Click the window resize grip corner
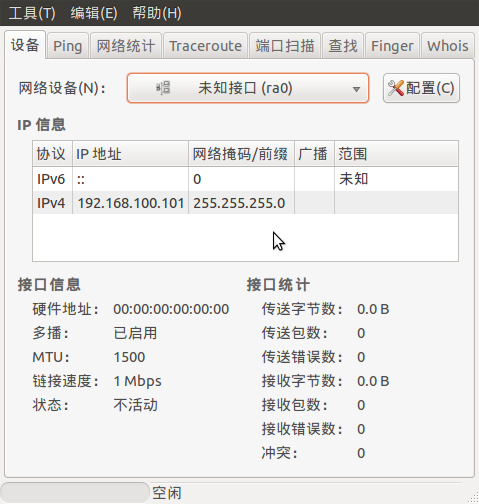 (x=473, y=498)
